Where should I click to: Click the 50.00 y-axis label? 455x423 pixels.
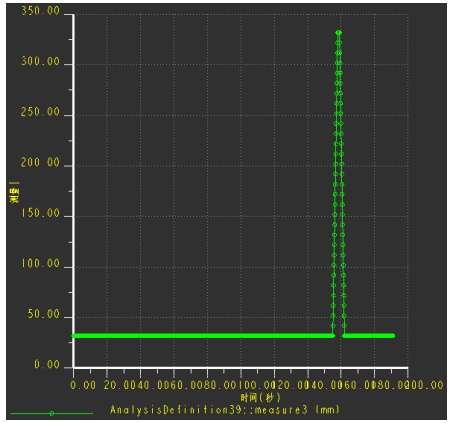click(x=44, y=314)
